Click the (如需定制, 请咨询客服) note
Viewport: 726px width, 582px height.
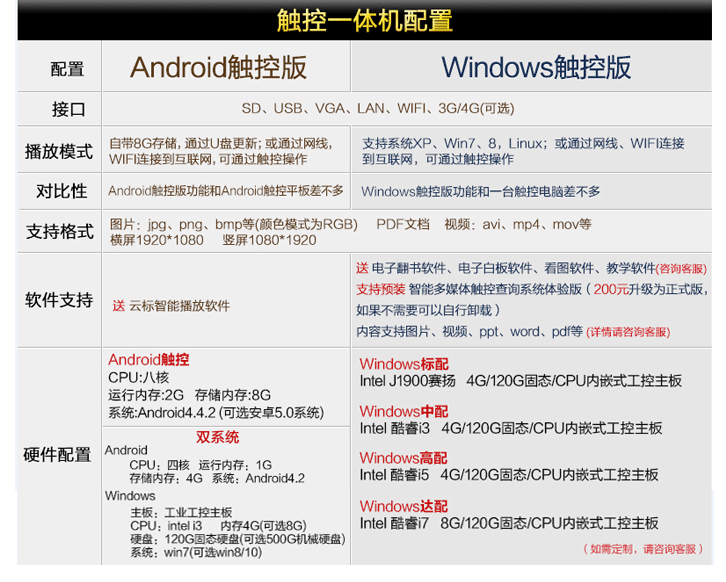tap(643, 550)
